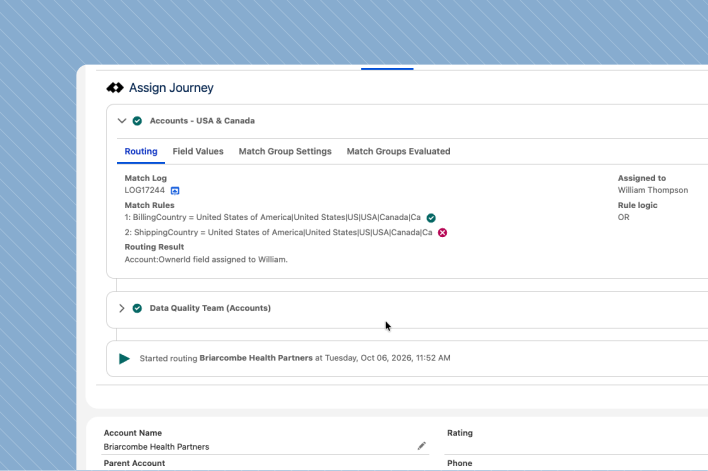
Task: Click the BillingCountry match rule text
Action: tap(272, 217)
